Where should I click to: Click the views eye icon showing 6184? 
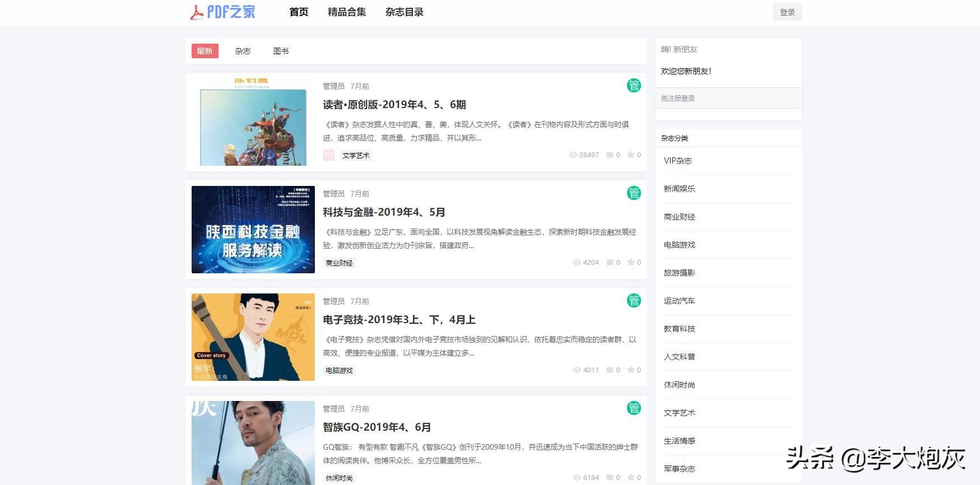[577, 478]
